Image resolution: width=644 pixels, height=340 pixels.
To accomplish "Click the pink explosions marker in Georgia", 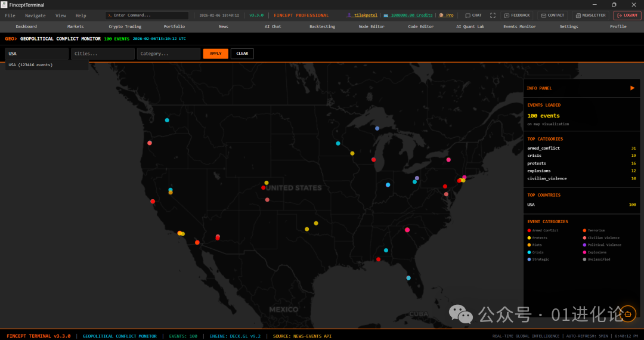I will [x=407, y=230].
